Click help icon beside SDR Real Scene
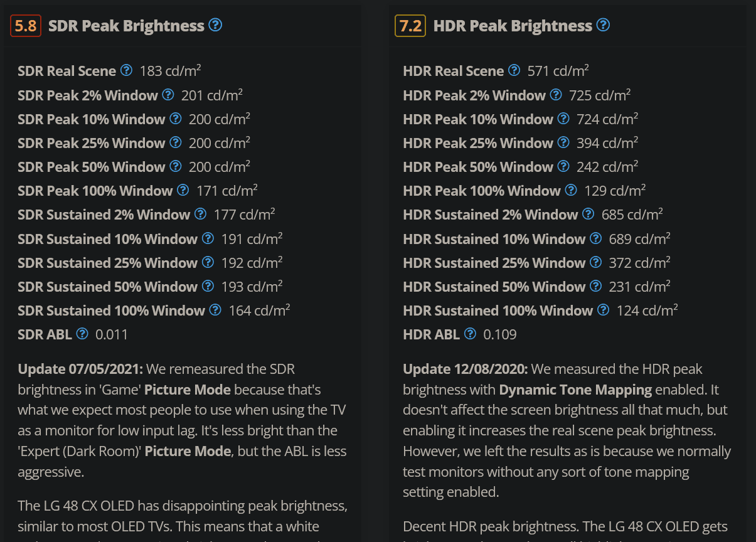The width and height of the screenshot is (756, 542). tap(126, 70)
